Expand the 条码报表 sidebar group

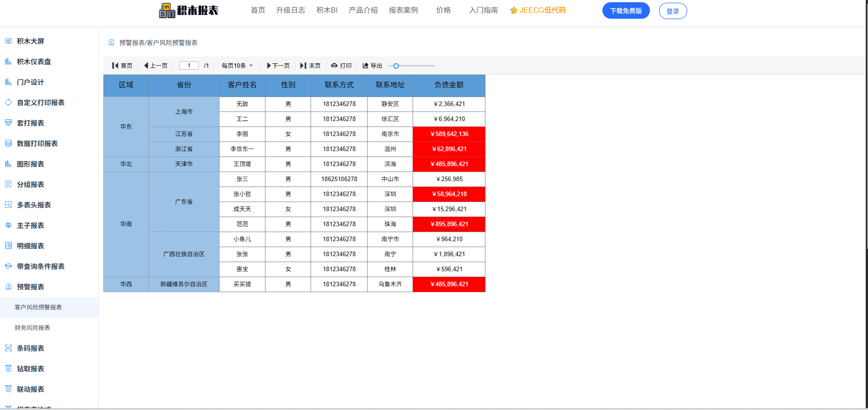coord(31,348)
